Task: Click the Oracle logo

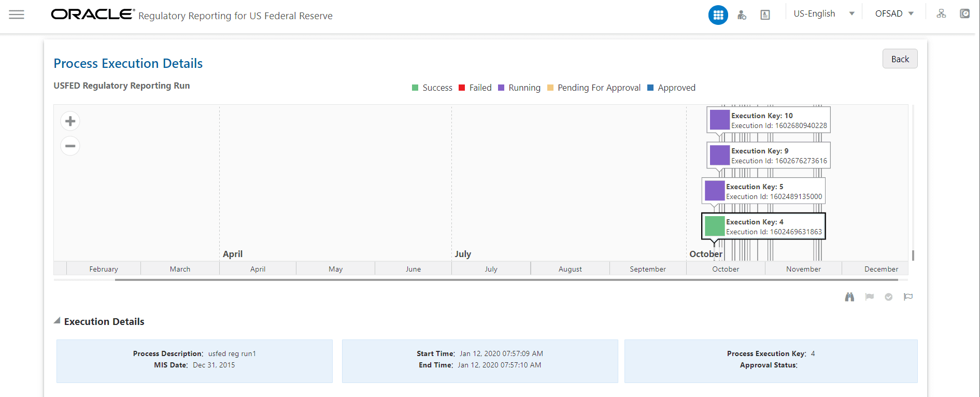Action: (93, 14)
